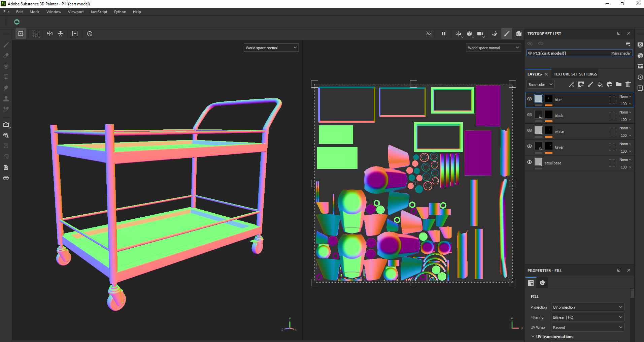Click the center-in-frame square icon
Image resolution: width=644 pixels, height=342 pixels.
pos(75,34)
